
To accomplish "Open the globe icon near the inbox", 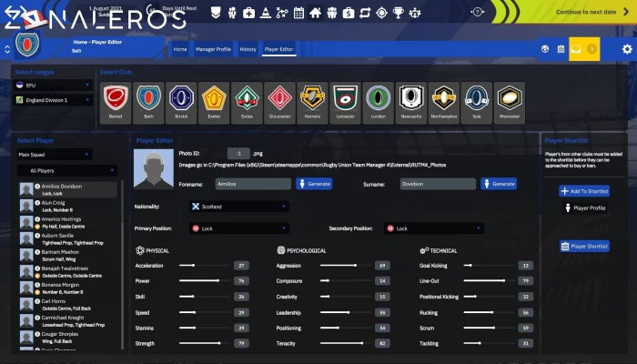I will pyautogui.click(x=545, y=49).
